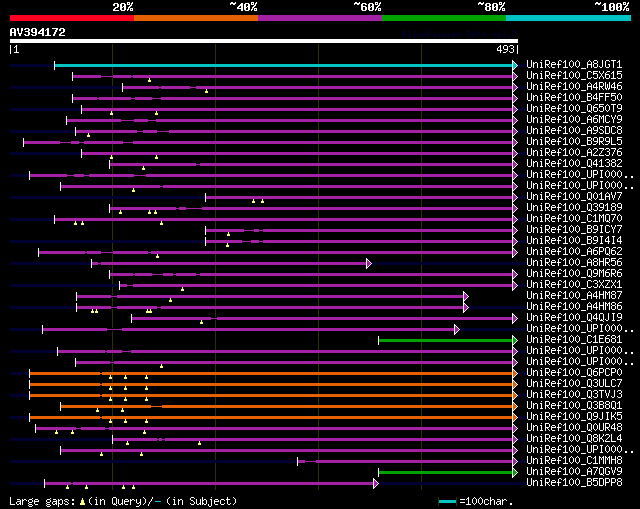Select hit label UniRef100_C1E681
This screenshot has width=640, height=509.
point(574,340)
